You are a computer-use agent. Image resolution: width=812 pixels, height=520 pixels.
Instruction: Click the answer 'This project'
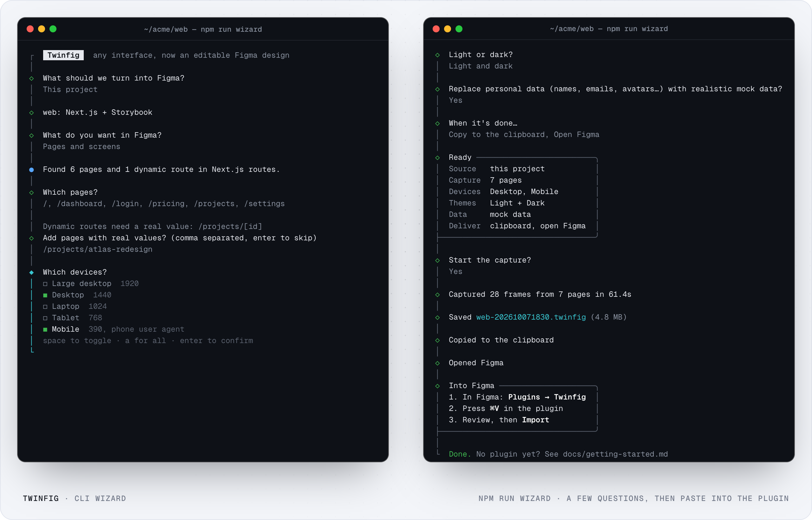[x=70, y=89]
